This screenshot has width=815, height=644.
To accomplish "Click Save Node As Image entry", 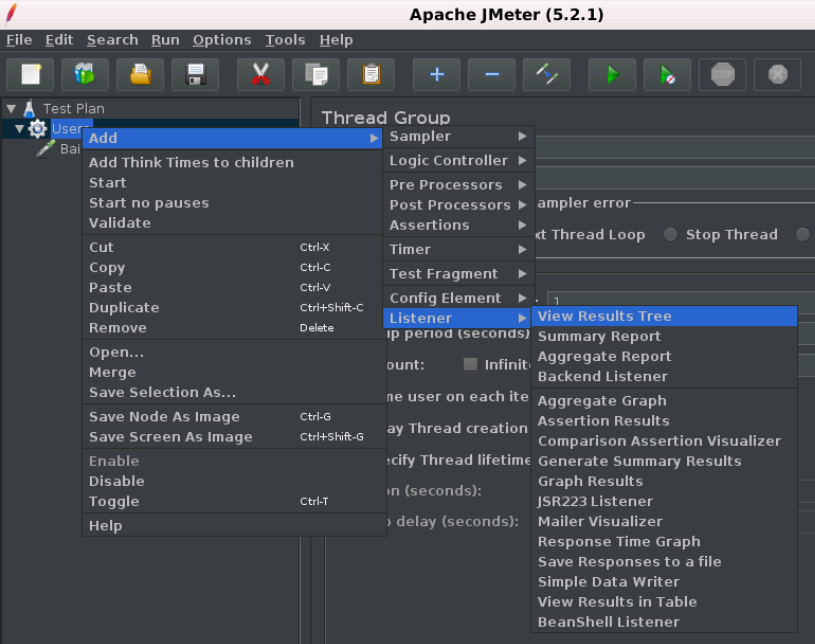I will 232,417.
